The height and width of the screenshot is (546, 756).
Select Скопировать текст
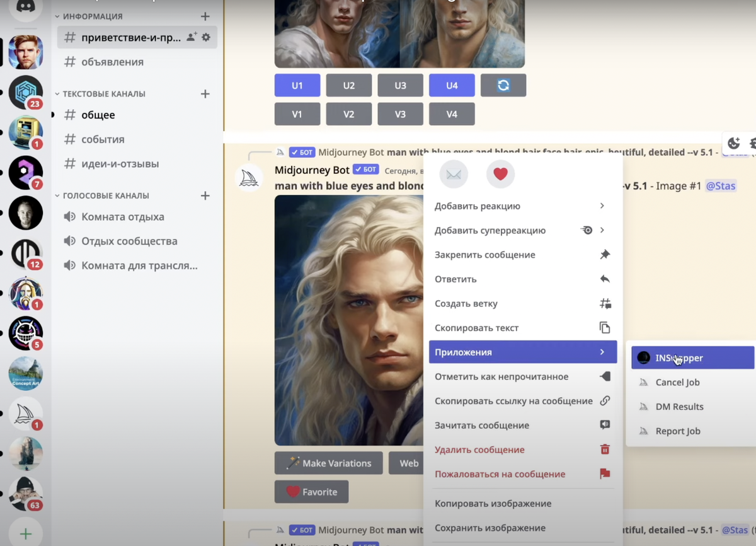coord(523,328)
